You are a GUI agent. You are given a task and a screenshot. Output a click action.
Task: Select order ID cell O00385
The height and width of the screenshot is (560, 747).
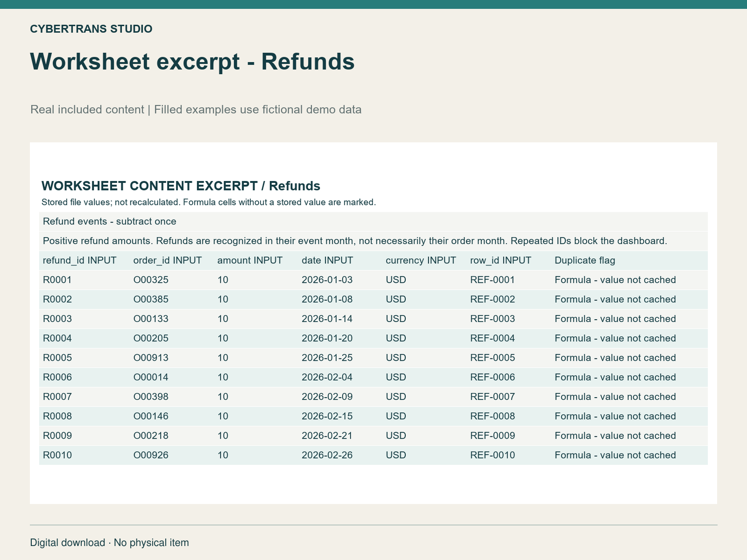tap(151, 299)
